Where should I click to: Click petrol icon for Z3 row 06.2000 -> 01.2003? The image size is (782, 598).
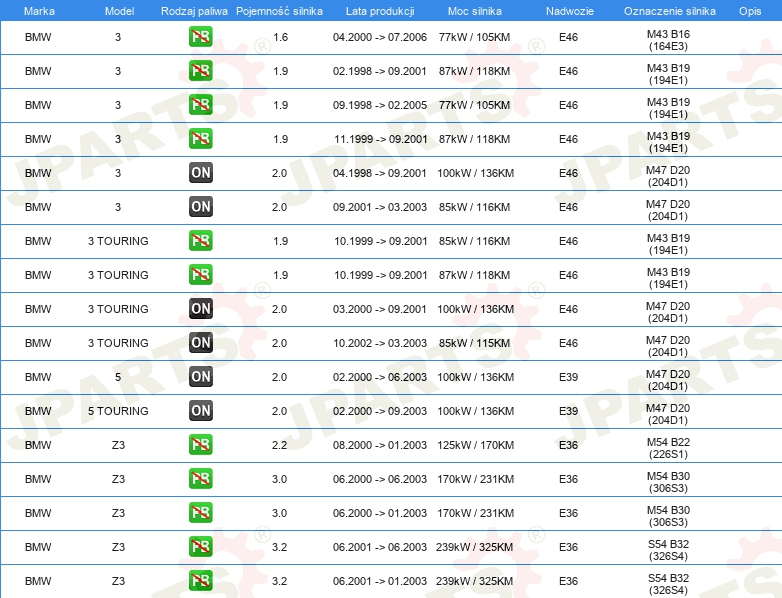(x=200, y=513)
